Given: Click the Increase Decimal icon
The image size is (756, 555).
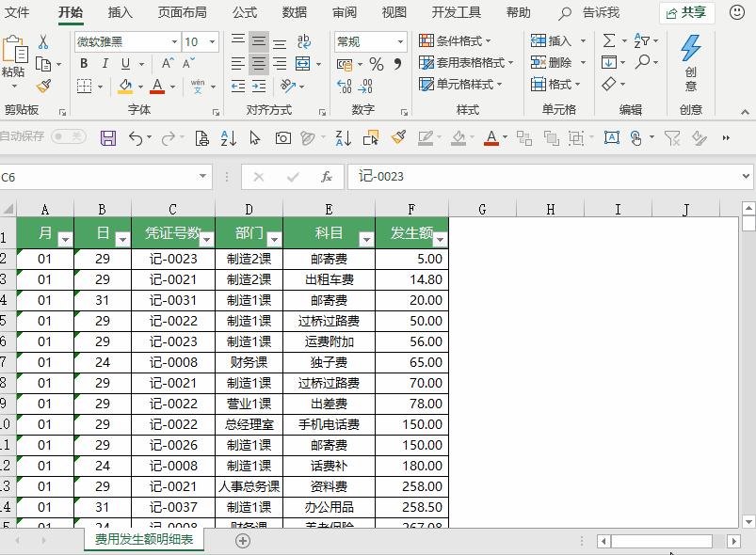Looking at the screenshot, I should point(344,87).
